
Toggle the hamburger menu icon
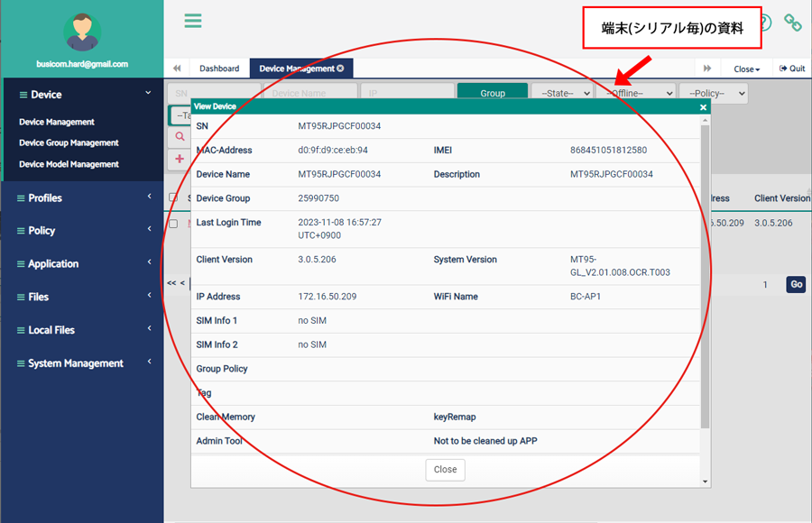pyautogui.click(x=192, y=20)
